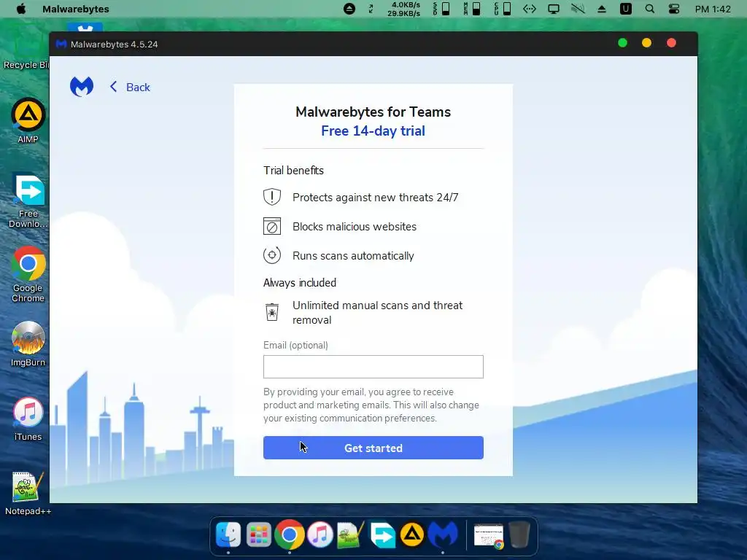
Task: Click the Always included label
Action: click(300, 283)
